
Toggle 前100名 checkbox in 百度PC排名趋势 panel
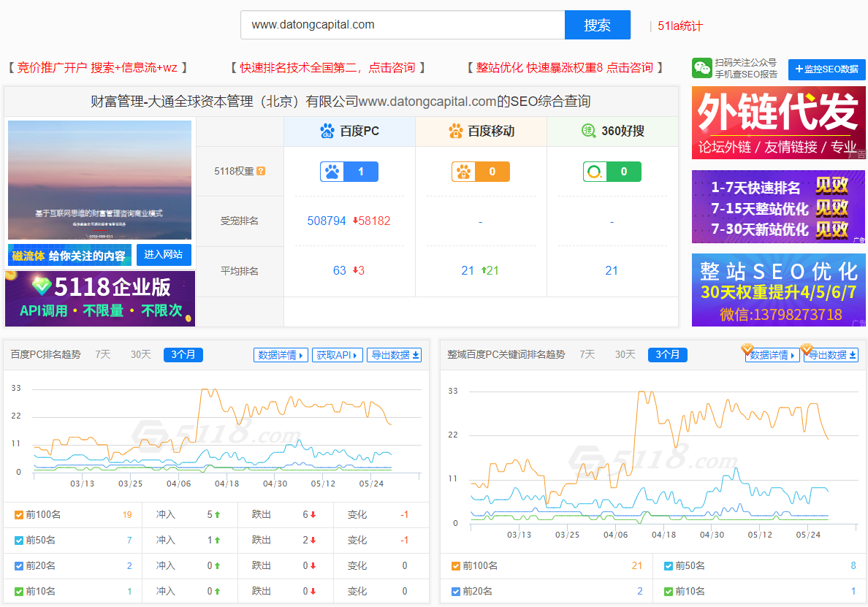[19, 515]
